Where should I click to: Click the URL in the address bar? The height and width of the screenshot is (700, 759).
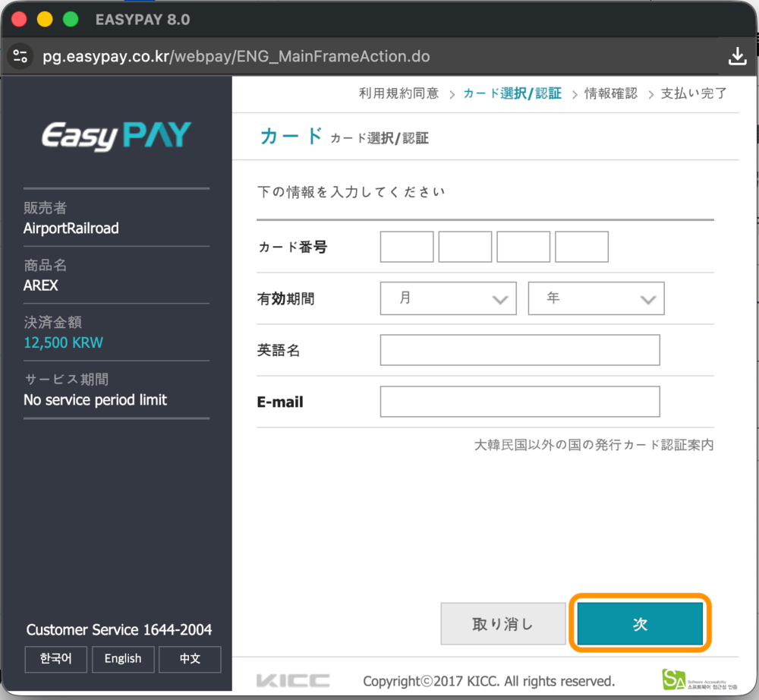coord(236,56)
